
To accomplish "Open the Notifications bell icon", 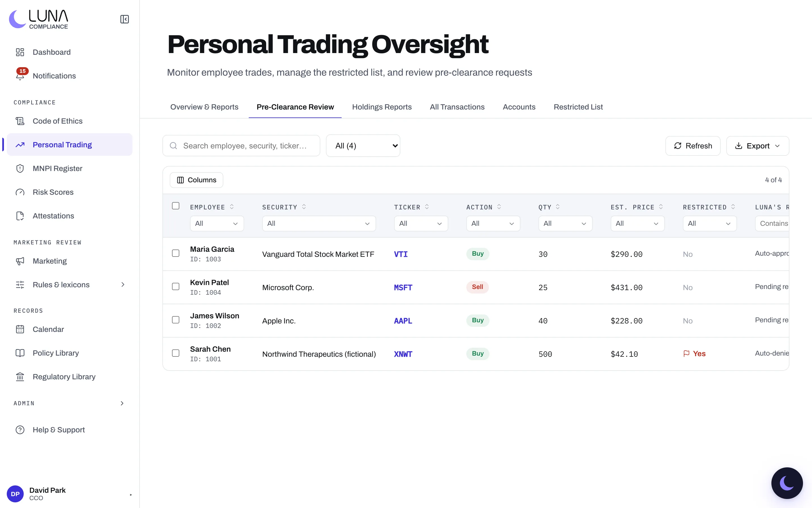I will pos(20,76).
